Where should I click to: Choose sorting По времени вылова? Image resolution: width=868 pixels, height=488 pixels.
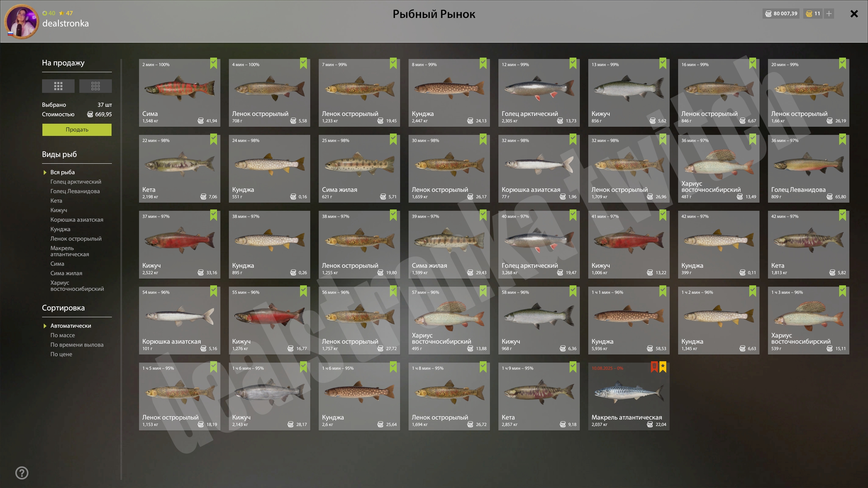(77, 345)
